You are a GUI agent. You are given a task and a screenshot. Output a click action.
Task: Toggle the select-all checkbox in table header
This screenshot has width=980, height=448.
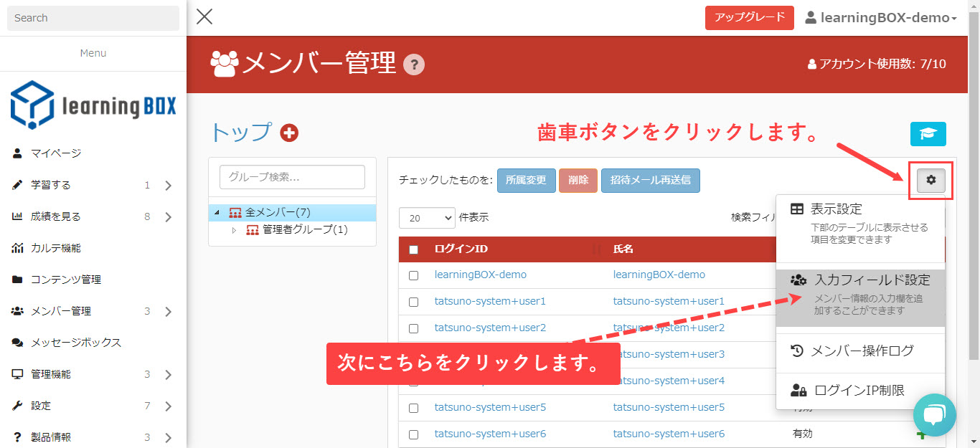point(413,249)
